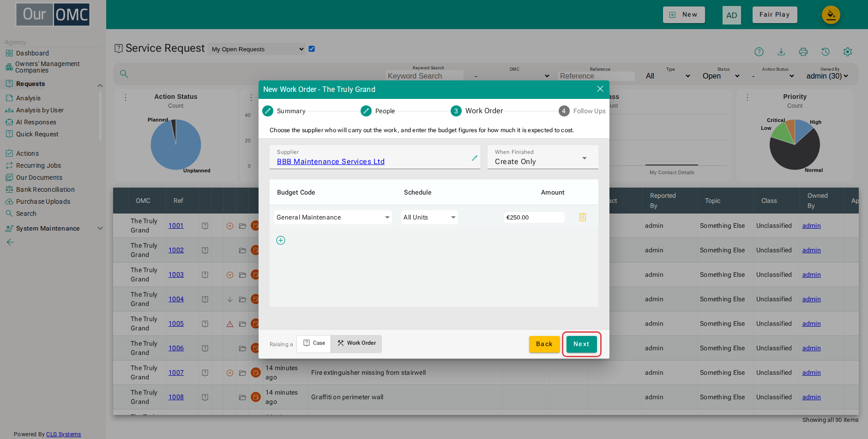The image size is (868, 439).
Task: Go to Summary step
Action: point(284,111)
